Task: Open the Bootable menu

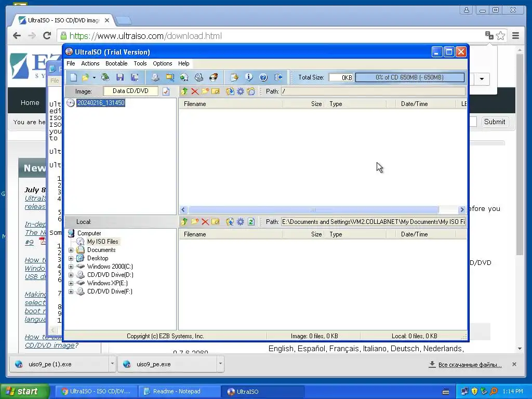Action: click(116, 63)
